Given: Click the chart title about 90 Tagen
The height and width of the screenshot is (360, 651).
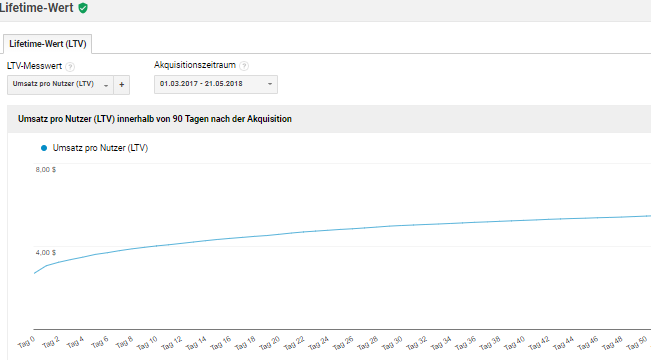Looking at the screenshot, I should [155, 119].
